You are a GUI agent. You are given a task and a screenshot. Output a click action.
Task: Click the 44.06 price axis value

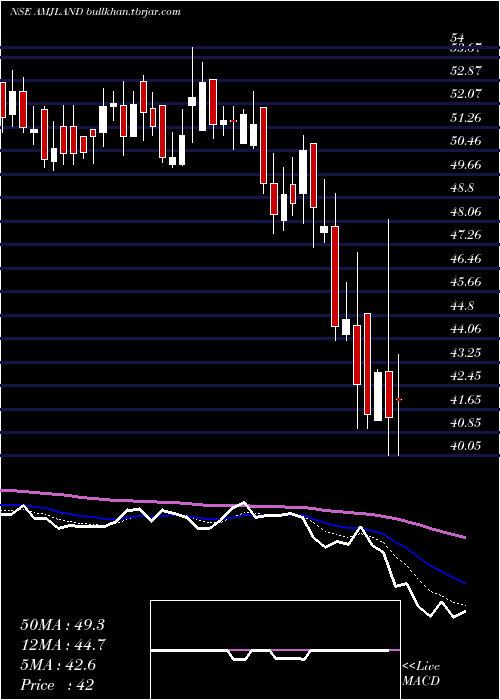point(467,329)
